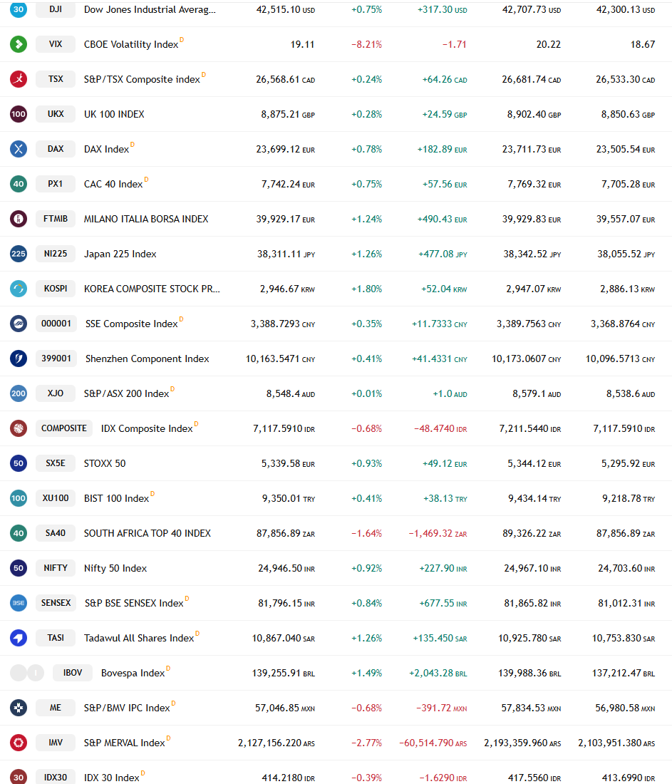Open S&P/TSX Composite index link
The height and width of the screenshot is (784, 672).
point(142,80)
